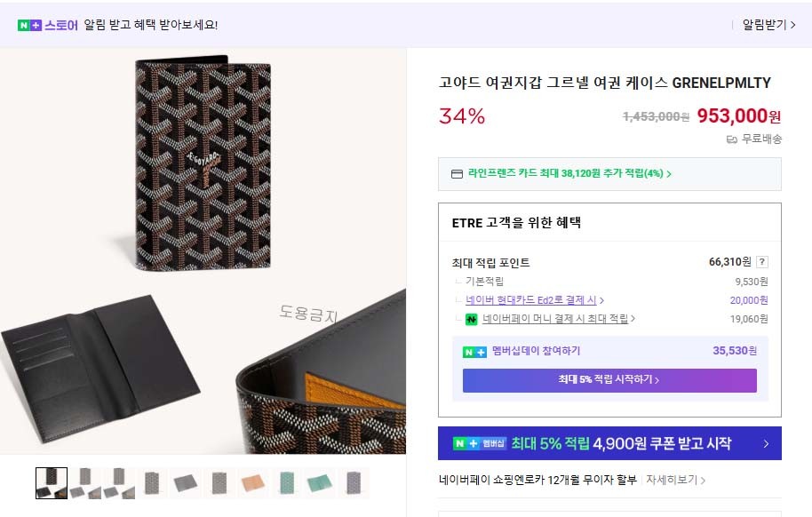812x517 pixels.
Task: Select the open green wallet thumbnail
Action: (x=319, y=483)
